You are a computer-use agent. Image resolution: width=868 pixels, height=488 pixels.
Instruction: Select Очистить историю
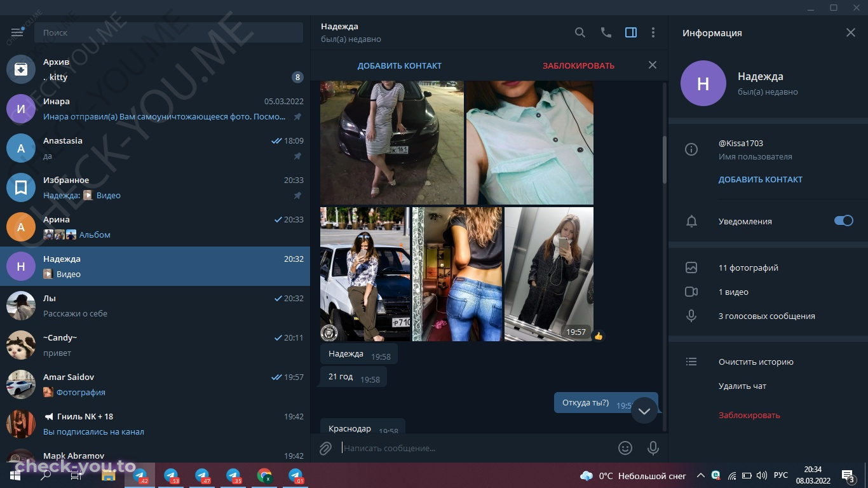pos(756,362)
